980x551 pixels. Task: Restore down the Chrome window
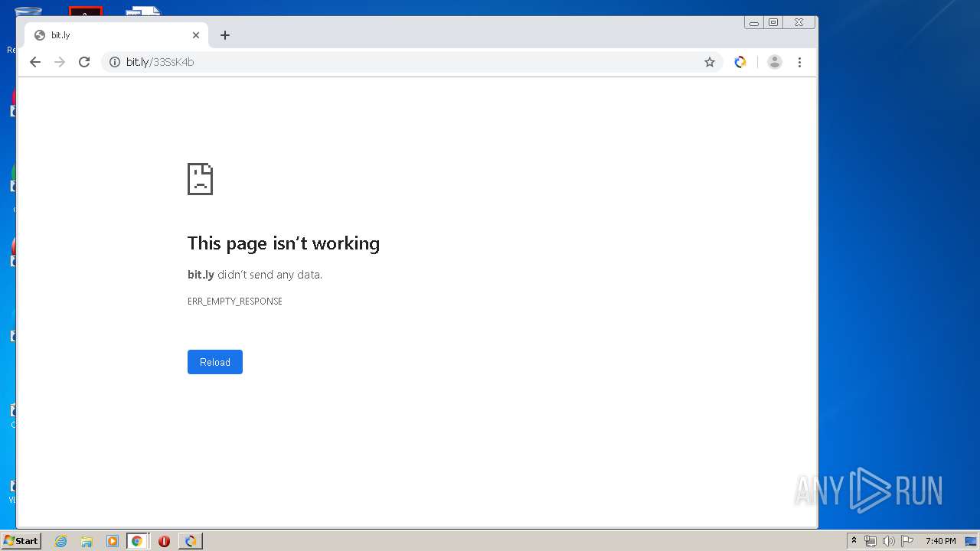pyautogui.click(x=773, y=23)
